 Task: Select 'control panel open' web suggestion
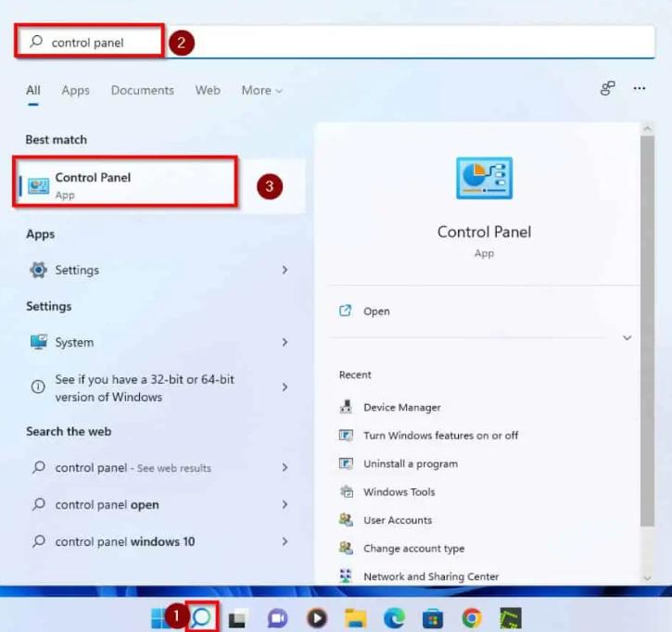[159, 504]
